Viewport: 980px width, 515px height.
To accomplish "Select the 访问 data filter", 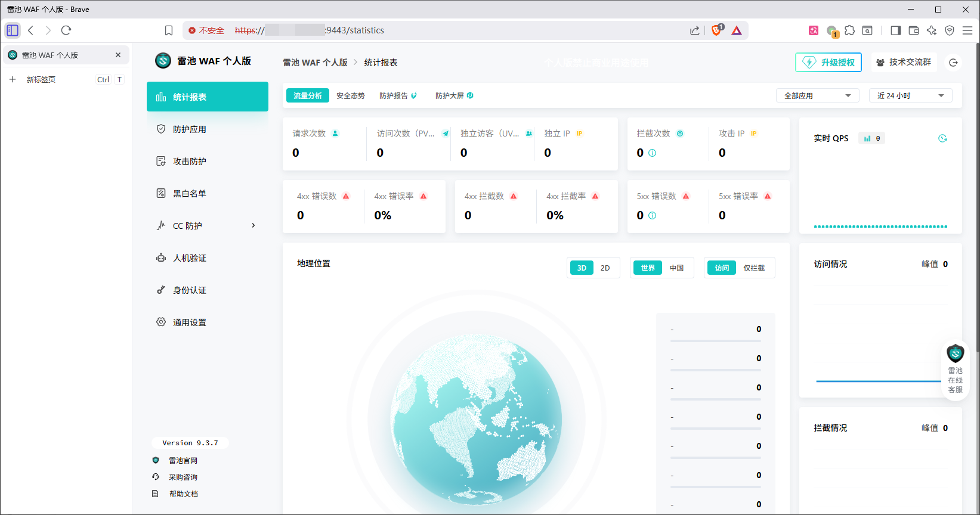I will [722, 268].
